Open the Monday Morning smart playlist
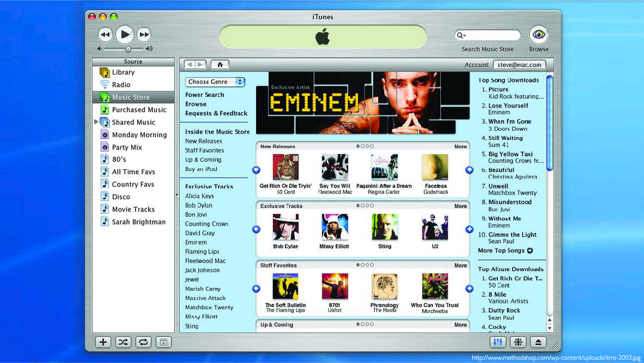This screenshot has height=363, width=644. (x=133, y=135)
